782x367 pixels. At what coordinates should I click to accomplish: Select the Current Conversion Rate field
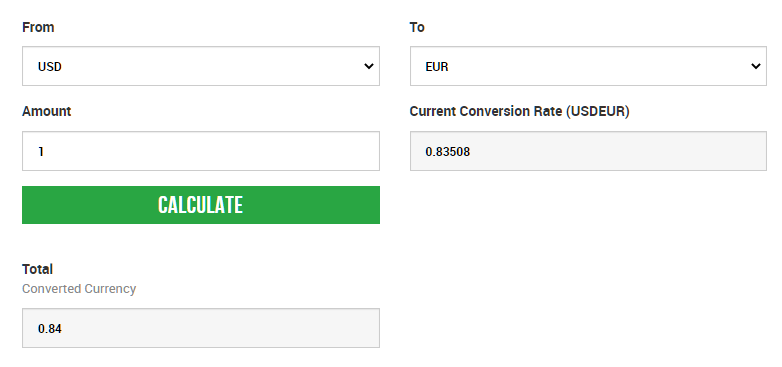(588, 151)
